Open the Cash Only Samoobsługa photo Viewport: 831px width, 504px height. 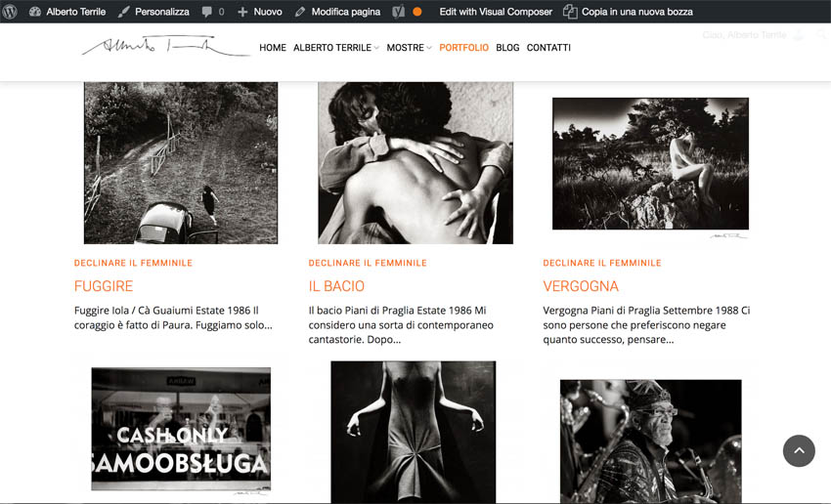pos(181,430)
